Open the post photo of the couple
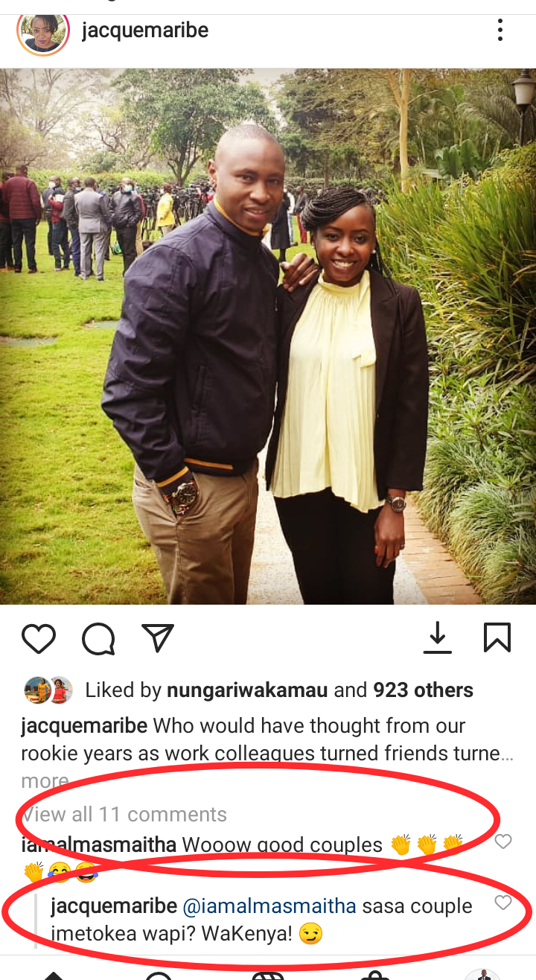The width and height of the screenshot is (536, 980). [268, 337]
